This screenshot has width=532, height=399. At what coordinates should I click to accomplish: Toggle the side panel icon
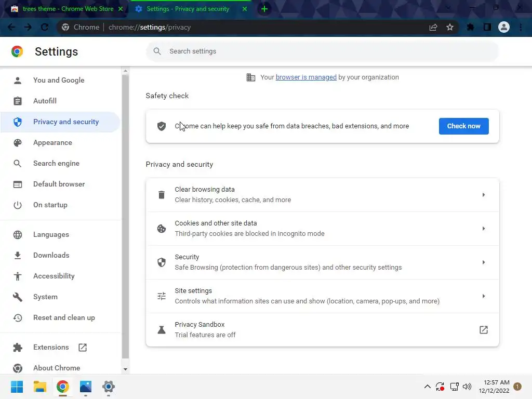click(x=487, y=27)
